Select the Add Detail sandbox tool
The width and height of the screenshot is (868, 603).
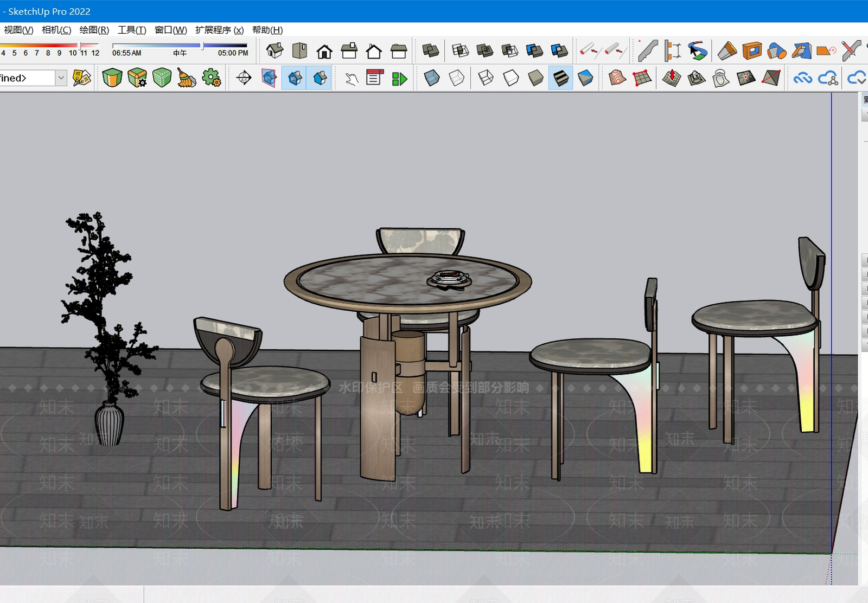point(746,78)
